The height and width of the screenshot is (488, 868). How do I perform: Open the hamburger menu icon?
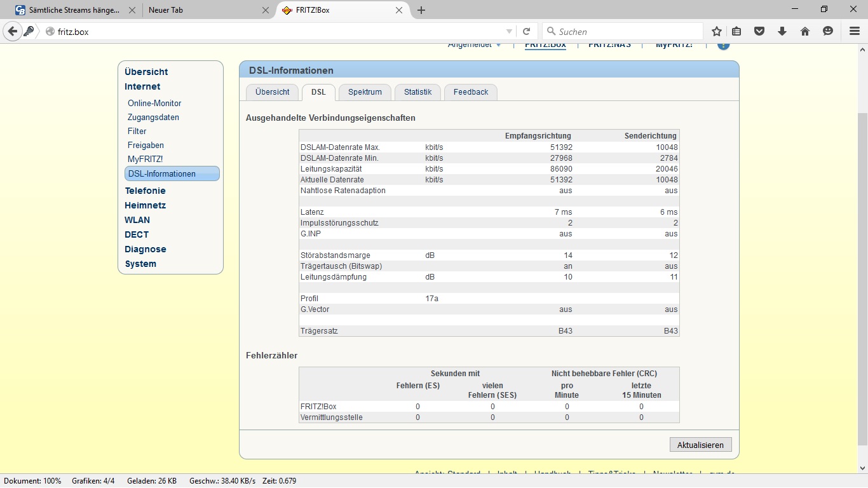[x=855, y=31]
